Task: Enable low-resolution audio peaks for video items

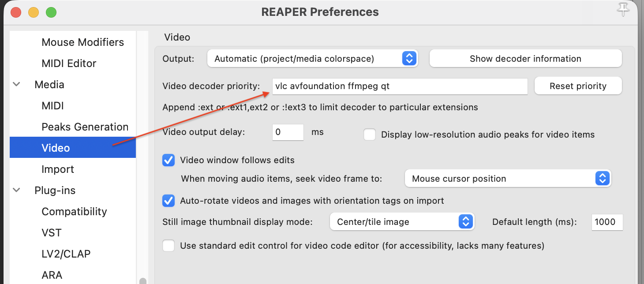Action: (370, 135)
